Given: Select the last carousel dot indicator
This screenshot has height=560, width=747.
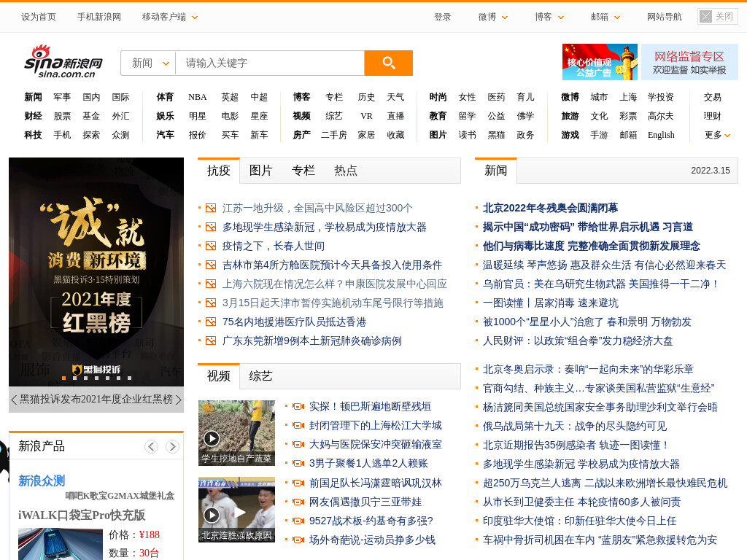Looking at the screenshot, I should pos(130,378).
